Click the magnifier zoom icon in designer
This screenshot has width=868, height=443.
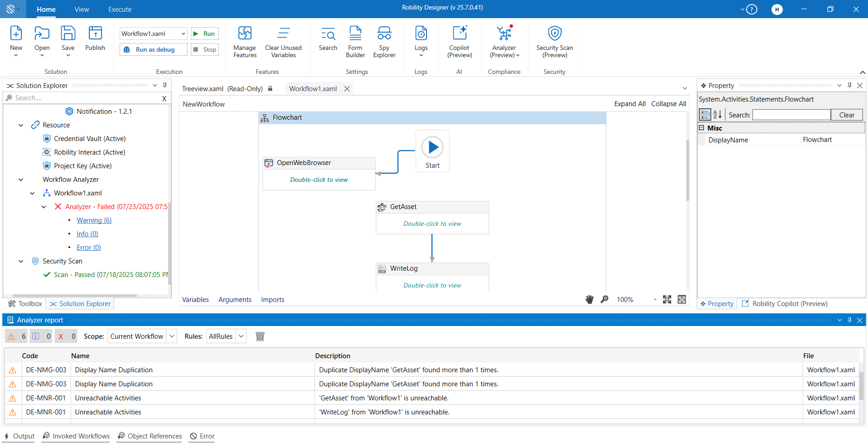point(605,299)
